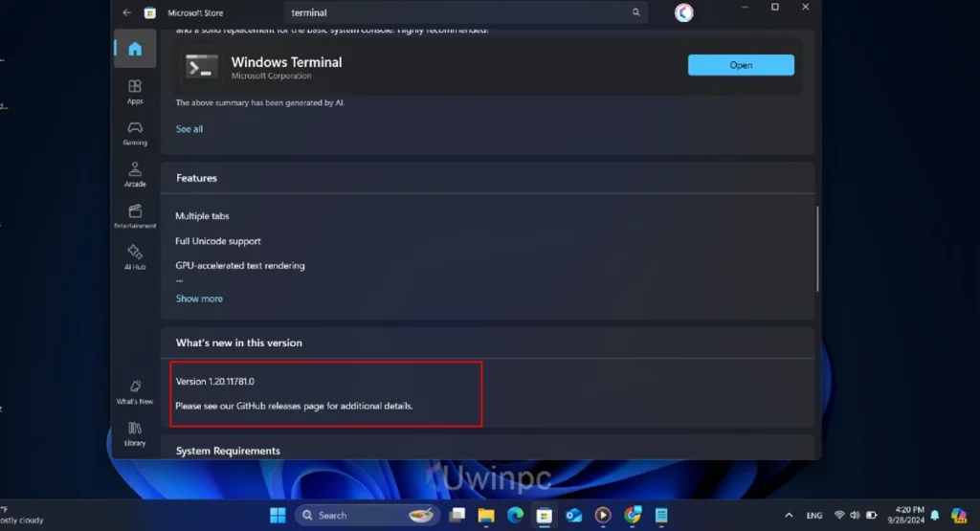Open Task View on taskbar
The height and width of the screenshot is (531, 980).
pyautogui.click(x=457, y=516)
